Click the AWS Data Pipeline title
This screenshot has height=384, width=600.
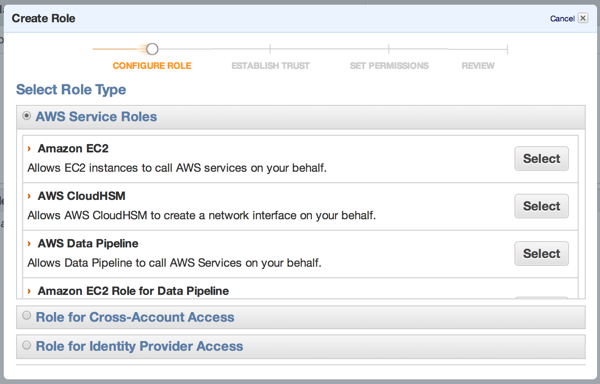[88, 243]
